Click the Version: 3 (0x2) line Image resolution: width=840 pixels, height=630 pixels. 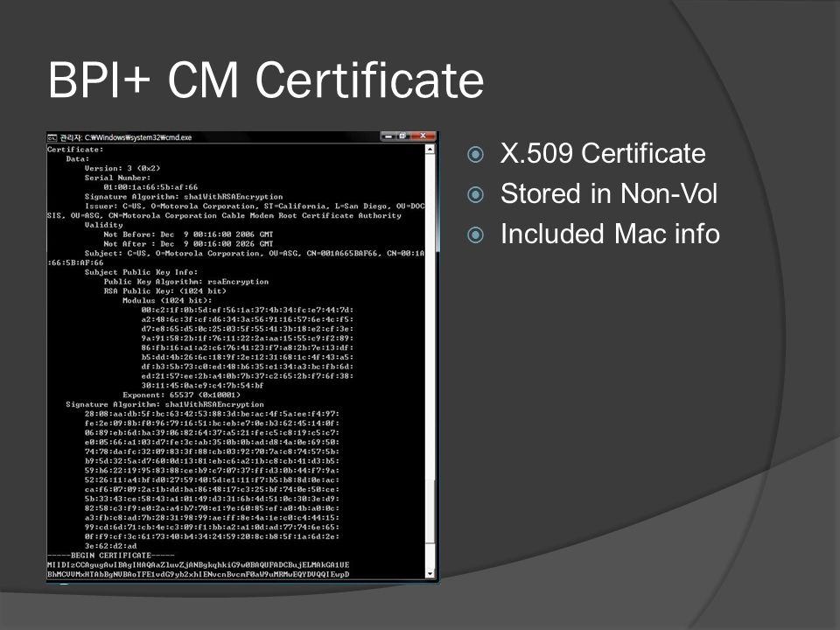coord(122,168)
